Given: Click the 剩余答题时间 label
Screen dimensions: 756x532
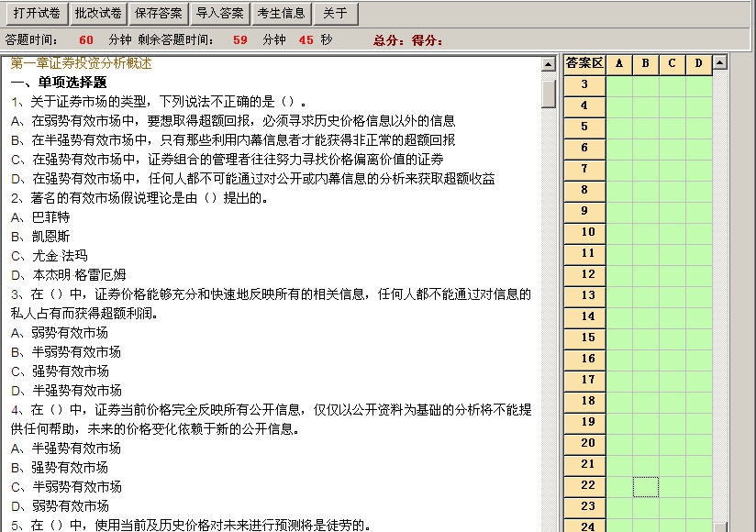Looking at the screenshot, I should point(175,40).
